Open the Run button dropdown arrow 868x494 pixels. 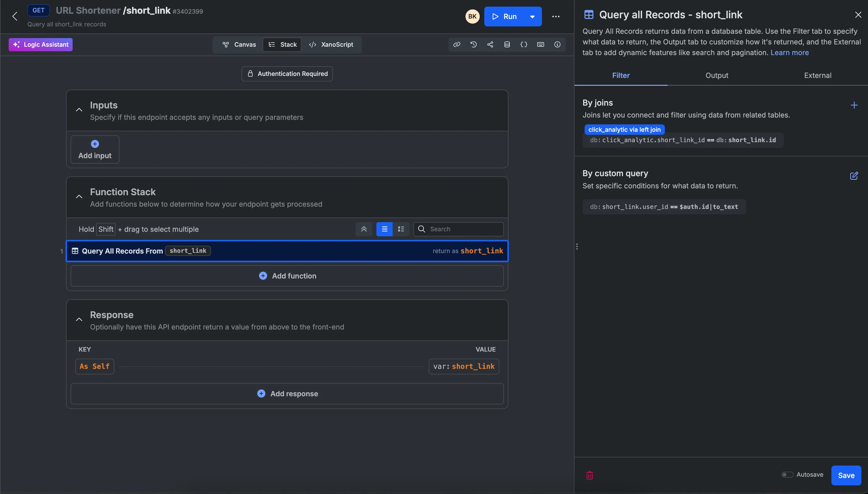tap(532, 17)
